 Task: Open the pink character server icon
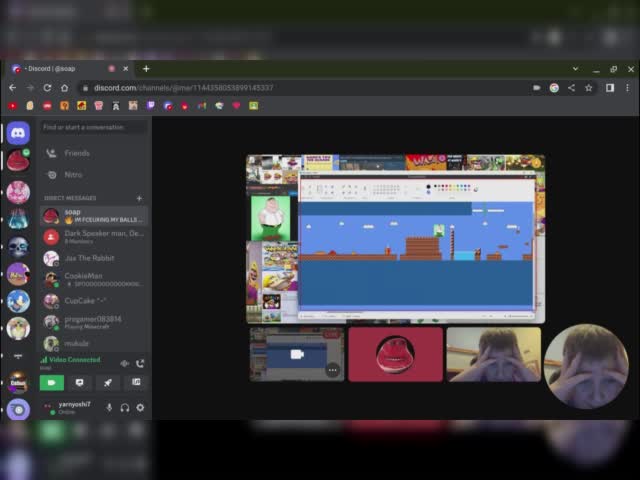click(x=18, y=192)
